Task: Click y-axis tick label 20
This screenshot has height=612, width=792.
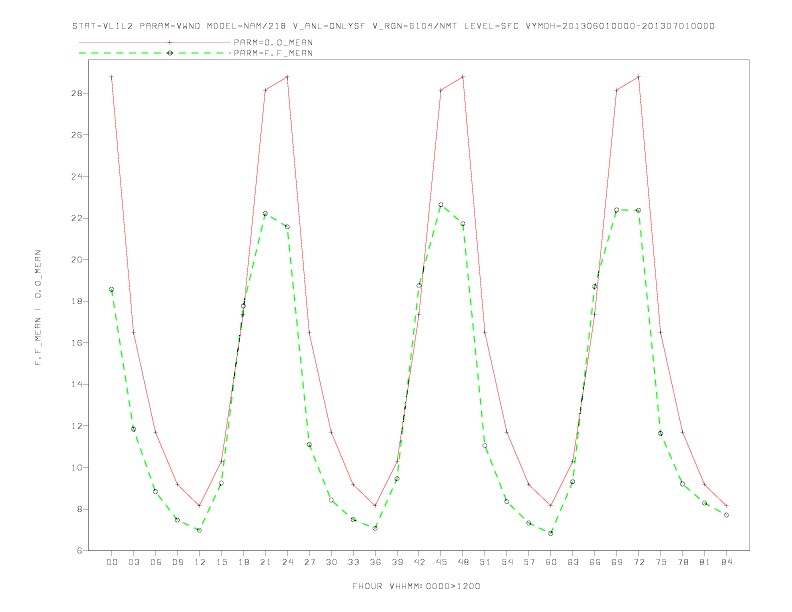Action: 77,260
